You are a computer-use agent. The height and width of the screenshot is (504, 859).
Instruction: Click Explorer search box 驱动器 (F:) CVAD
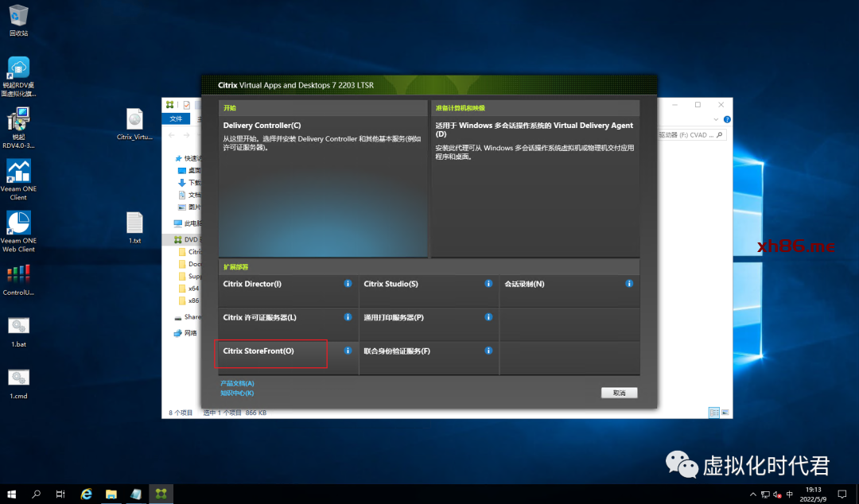[691, 135]
